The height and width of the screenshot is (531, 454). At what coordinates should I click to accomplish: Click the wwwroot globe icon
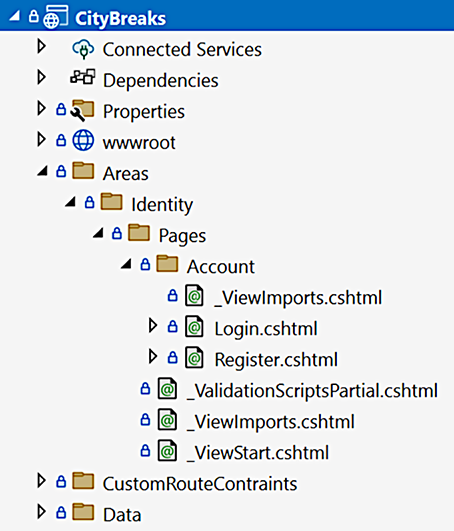(83, 140)
